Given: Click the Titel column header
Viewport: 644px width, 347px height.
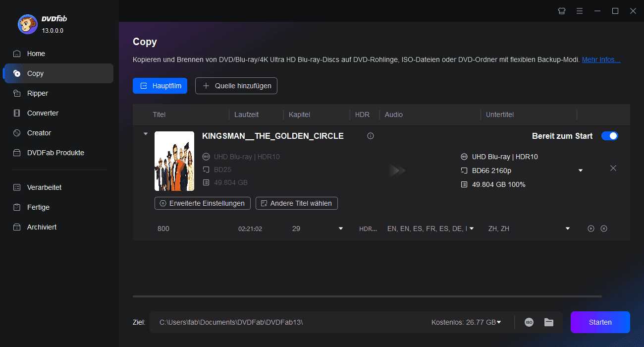Looking at the screenshot, I should [159, 115].
